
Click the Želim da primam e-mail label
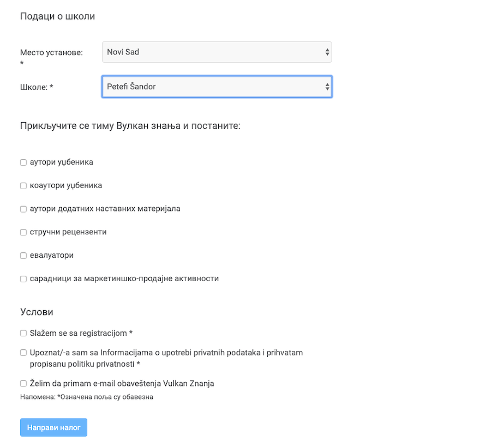pos(122,383)
